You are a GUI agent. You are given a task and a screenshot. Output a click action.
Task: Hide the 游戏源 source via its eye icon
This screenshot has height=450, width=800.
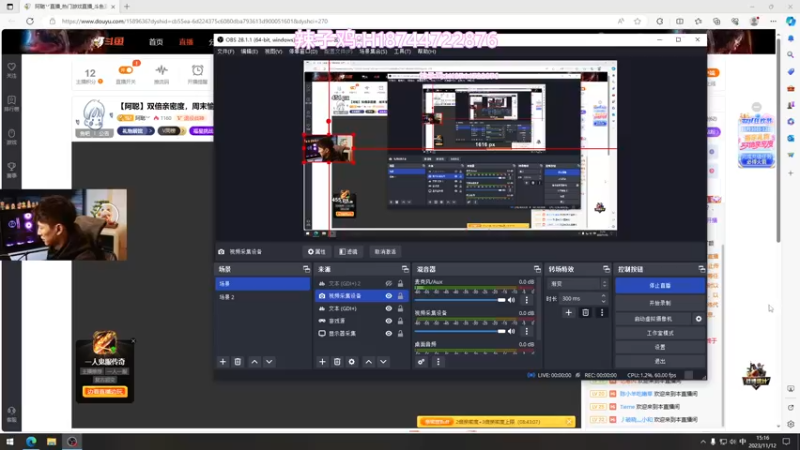[389, 321]
